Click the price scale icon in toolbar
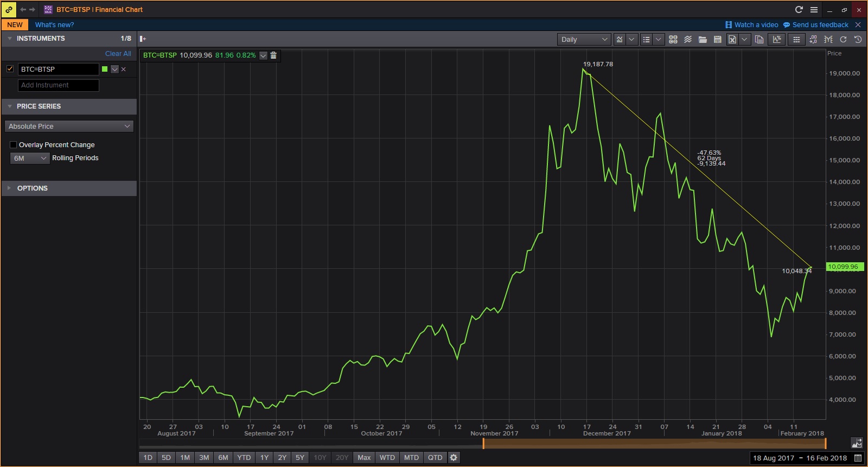The image size is (868, 467). pos(828,39)
